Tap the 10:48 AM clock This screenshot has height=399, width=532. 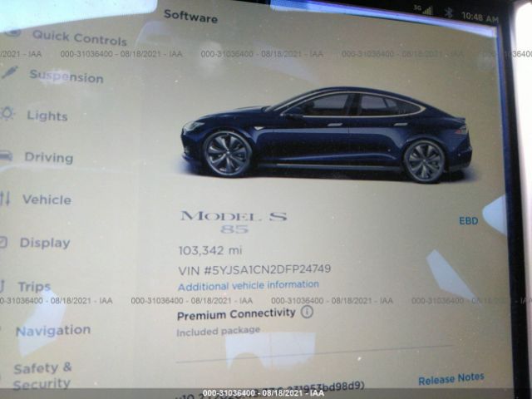click(x=480, y=17)
